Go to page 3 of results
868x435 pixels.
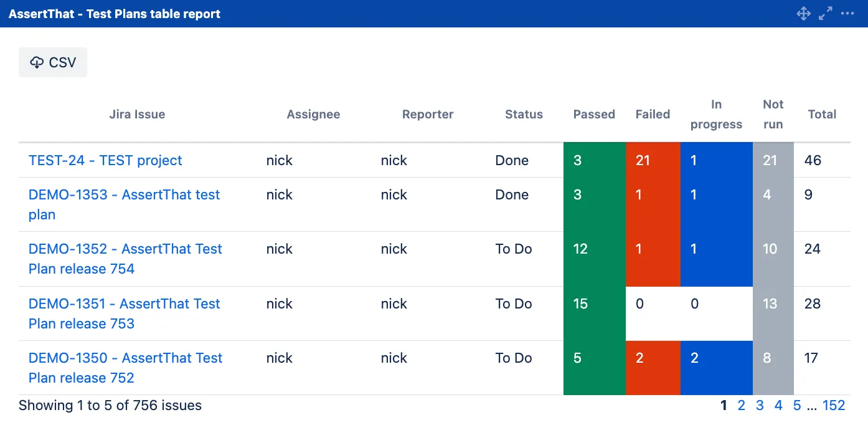point(760,406)
